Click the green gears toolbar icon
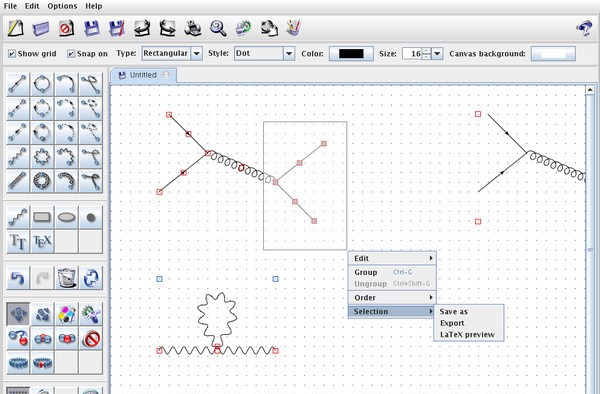Image resolution: width=600 pixels, height=394 pixels. point(243,28)
